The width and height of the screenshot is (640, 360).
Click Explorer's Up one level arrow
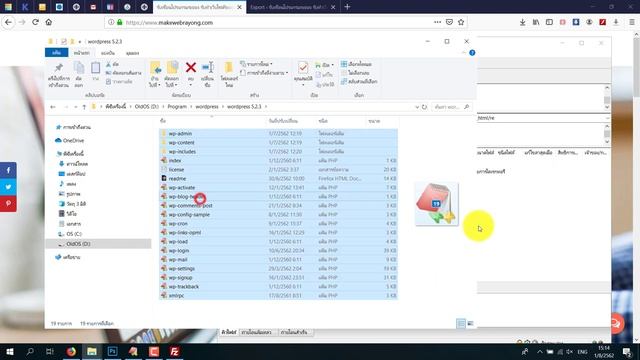84,107
